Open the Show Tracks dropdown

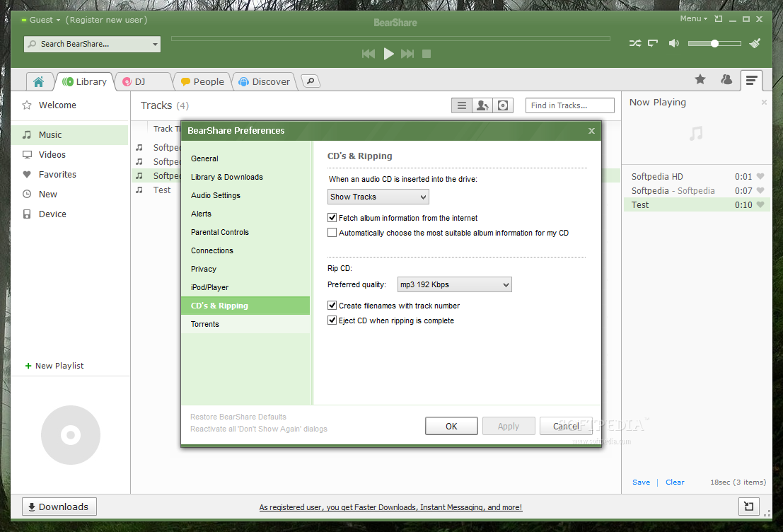pos(378,197)
